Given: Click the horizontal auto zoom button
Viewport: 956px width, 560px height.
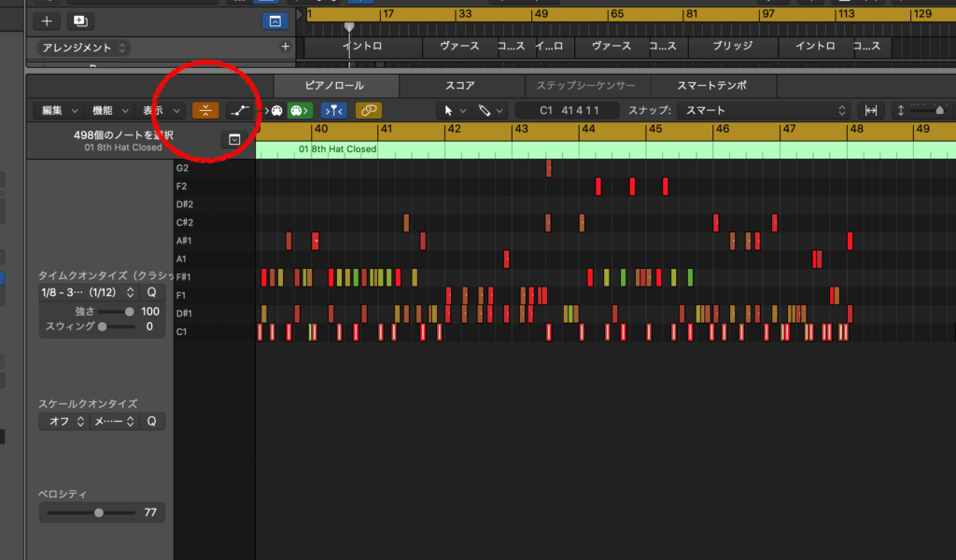Looking at the screenshot, I should [871, 110].
